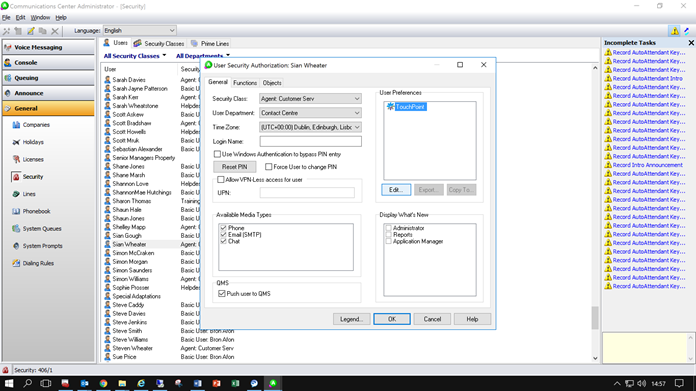
Task: Open the Announce section
Action: point(48,93)
